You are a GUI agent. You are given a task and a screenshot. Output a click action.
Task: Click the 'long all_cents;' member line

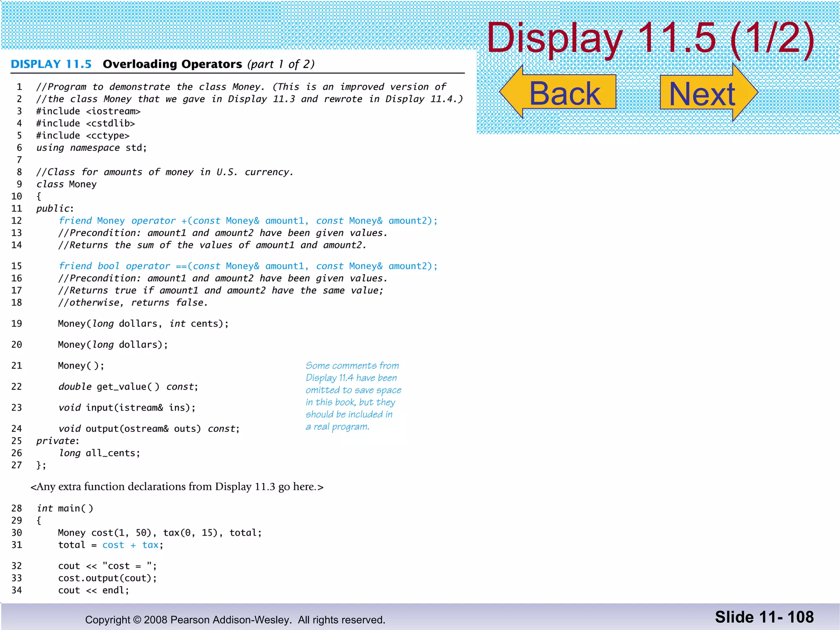(x=99, y=453)
